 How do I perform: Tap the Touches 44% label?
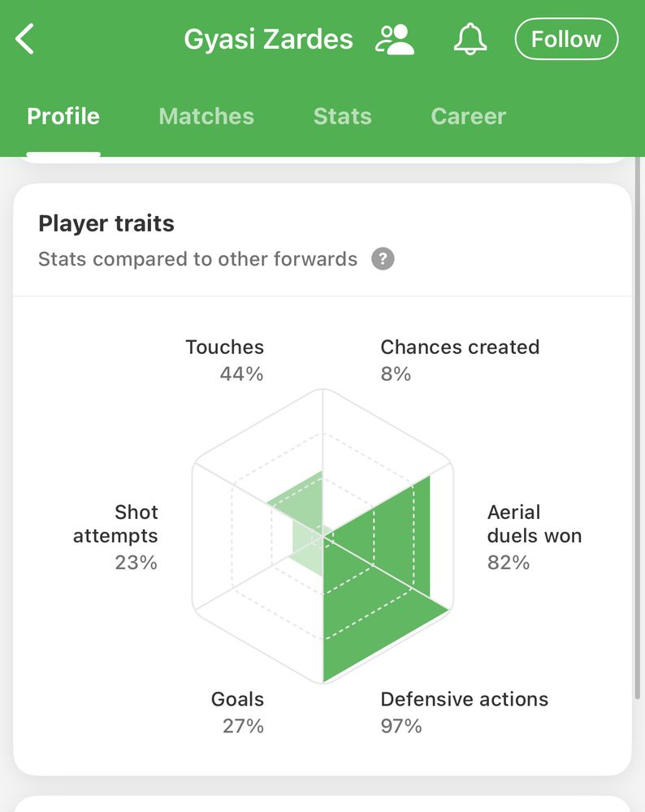coord(225,360)
